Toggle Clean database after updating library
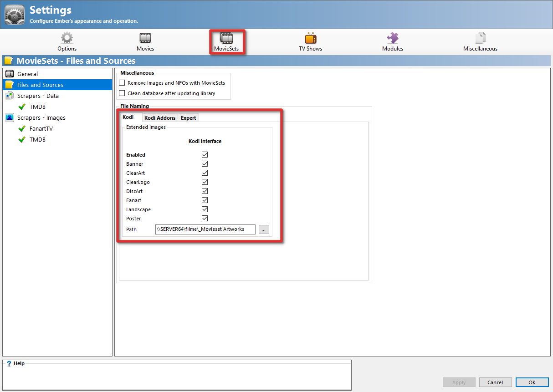This screenshot has height=392, width=553. pyautogui.click(x=122, y=93)
